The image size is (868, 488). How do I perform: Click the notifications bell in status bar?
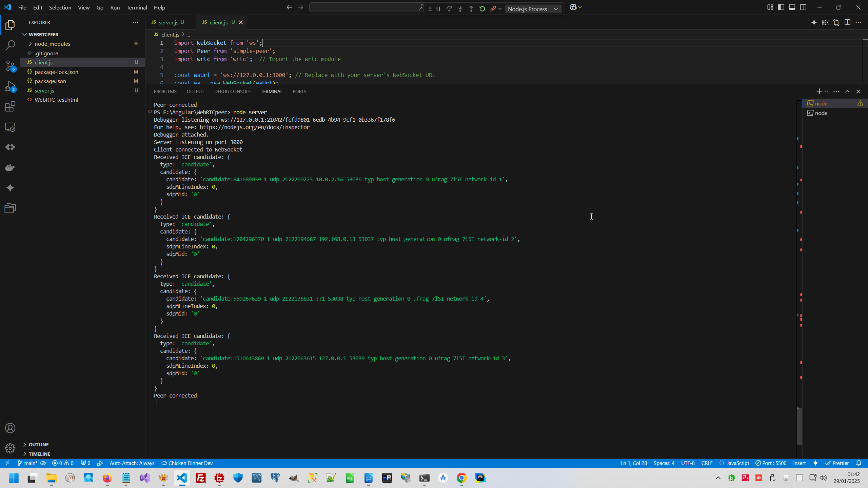click(x=859, y=463)
